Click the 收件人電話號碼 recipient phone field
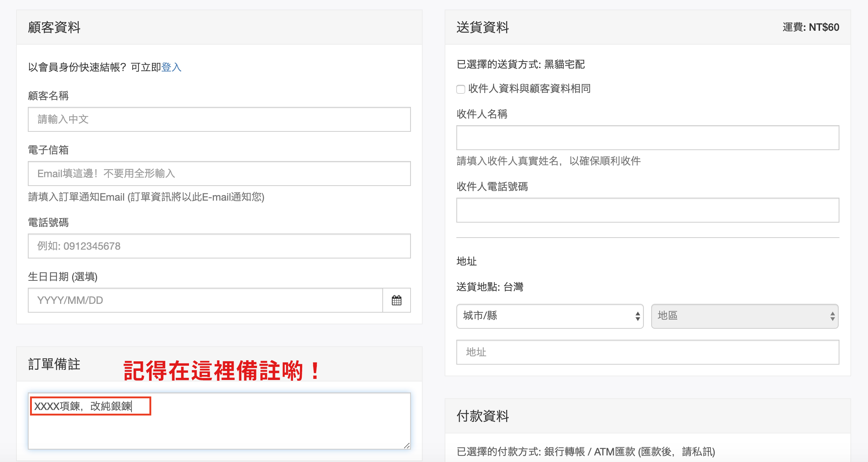 (647, 210)
